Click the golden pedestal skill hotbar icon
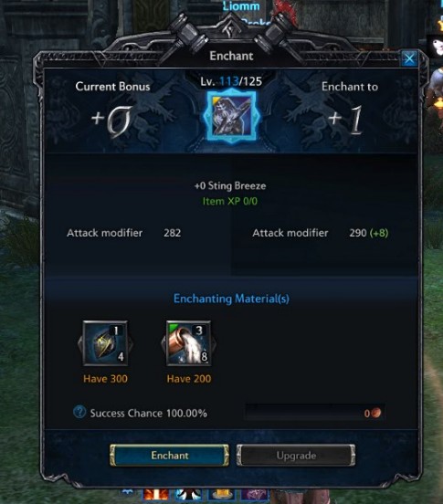This screenshot has width=443, height=504. (x=222, y=494)
